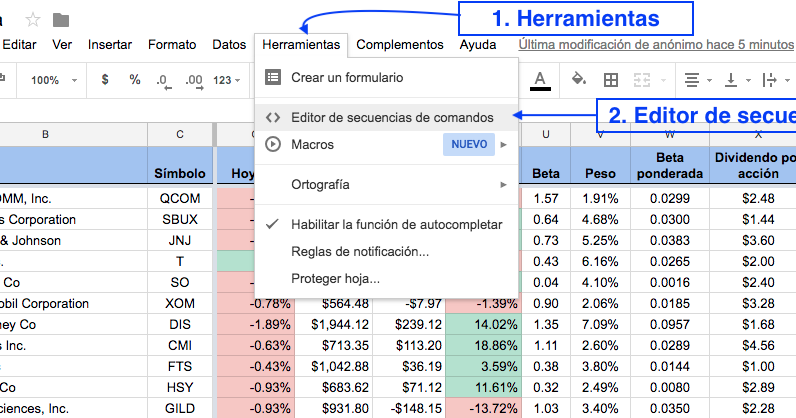
Task: Click the form icon beside Crear un formulario
Action: (273, 77)
